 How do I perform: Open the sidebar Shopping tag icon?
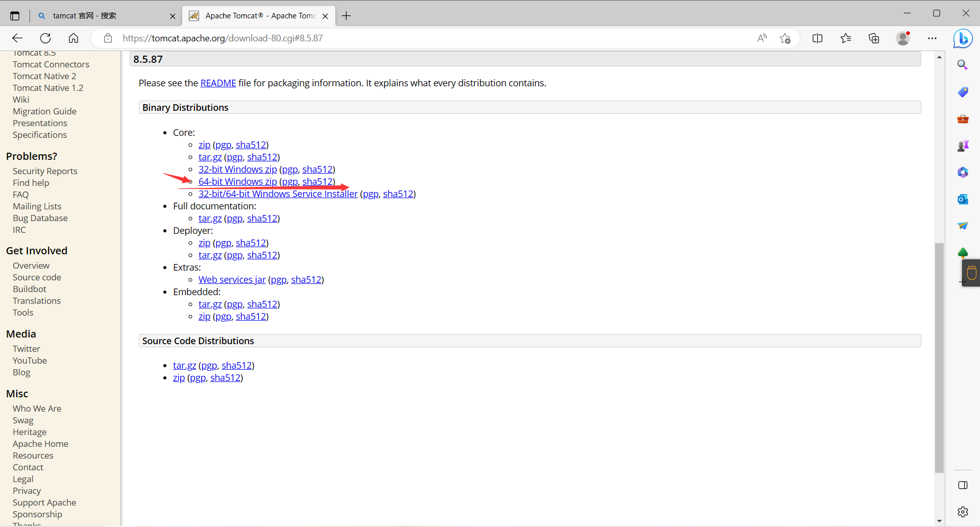click(x=963, y=92)
